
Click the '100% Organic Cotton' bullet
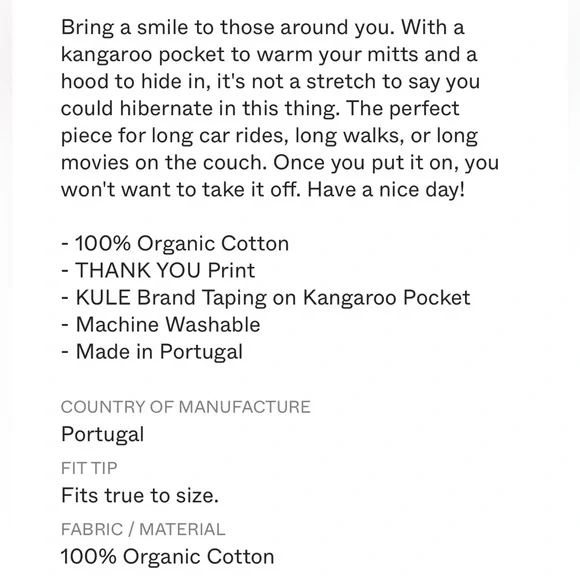175,243
